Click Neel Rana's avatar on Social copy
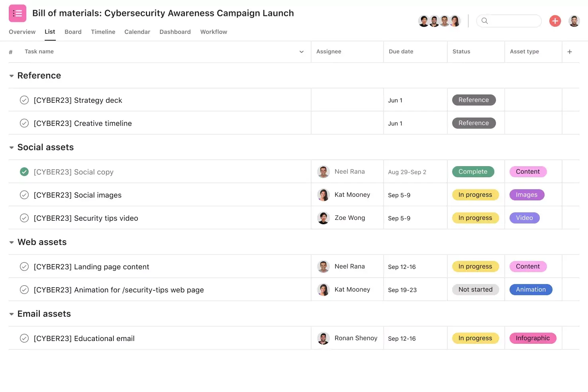 [323, 172]
